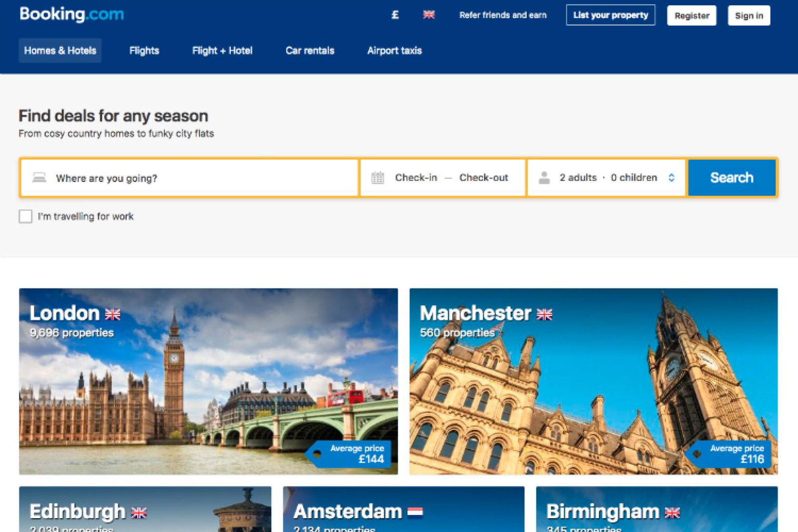
Task: Open the Refer friends and earn link
Action: (x=503, y=15)
